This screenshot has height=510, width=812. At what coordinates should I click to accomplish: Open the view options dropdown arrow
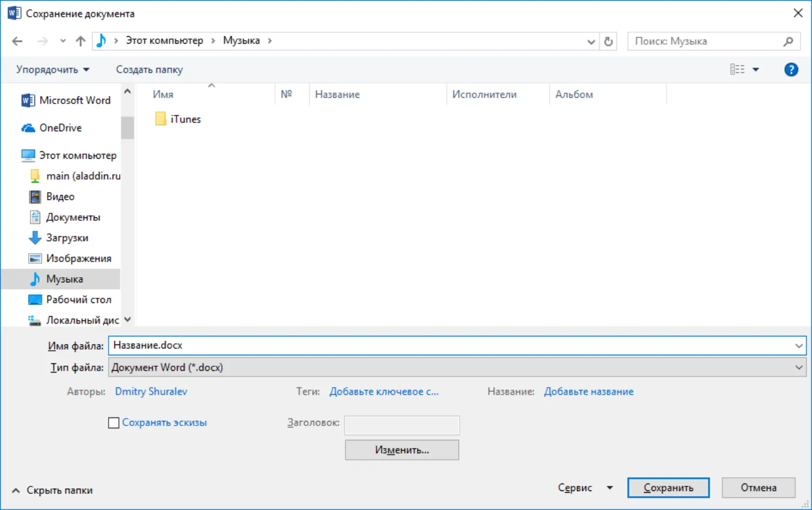[756, 70]
